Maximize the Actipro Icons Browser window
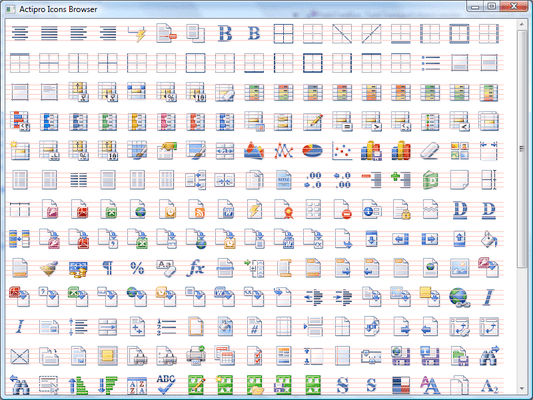Screen dimensions: 533x400 point(492,6)
